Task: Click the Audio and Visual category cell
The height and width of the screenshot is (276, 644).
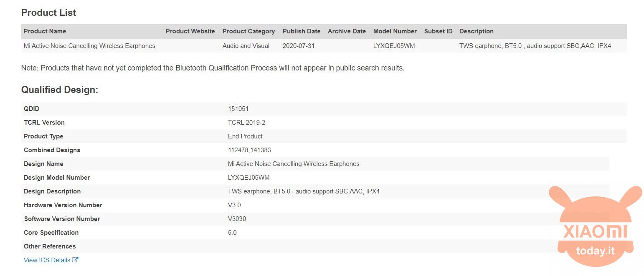Action: point(246,46)
